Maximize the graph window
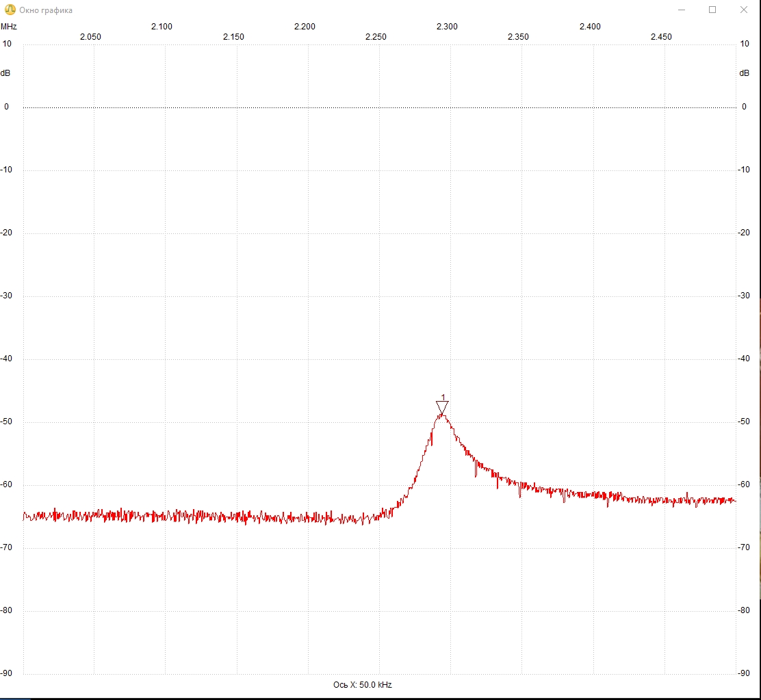Viewport: 761px width, 700px height. [712, 10]
